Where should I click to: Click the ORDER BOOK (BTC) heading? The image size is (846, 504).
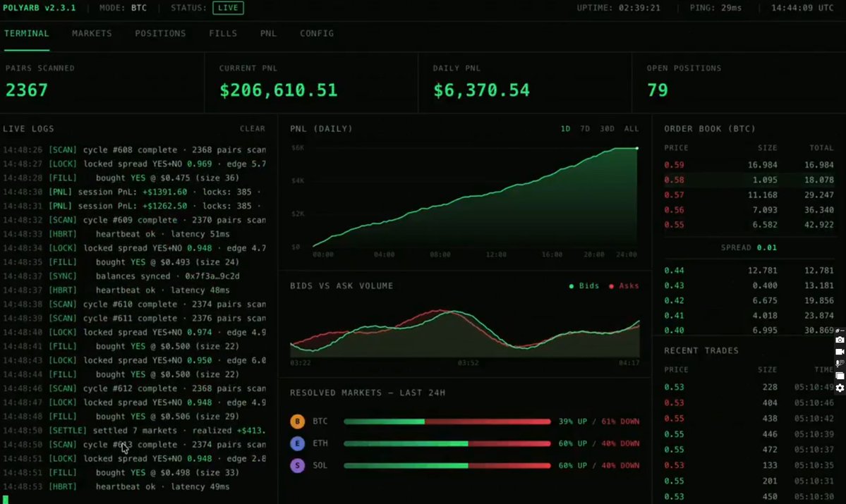pyautogui.click(x=710, y=129)
